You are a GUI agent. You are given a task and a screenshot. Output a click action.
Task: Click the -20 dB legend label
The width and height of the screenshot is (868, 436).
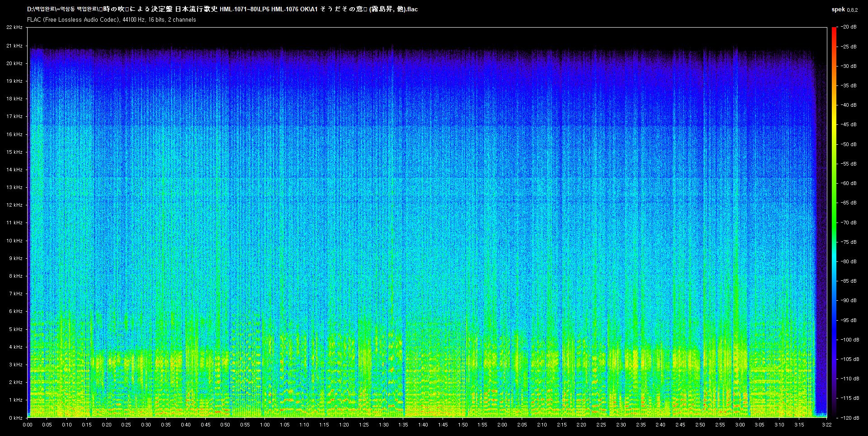tap(849, 27)
